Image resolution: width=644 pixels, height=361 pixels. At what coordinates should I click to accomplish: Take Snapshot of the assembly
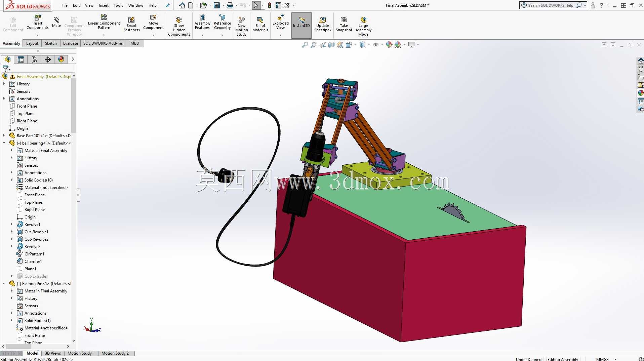tap(344, 24)
